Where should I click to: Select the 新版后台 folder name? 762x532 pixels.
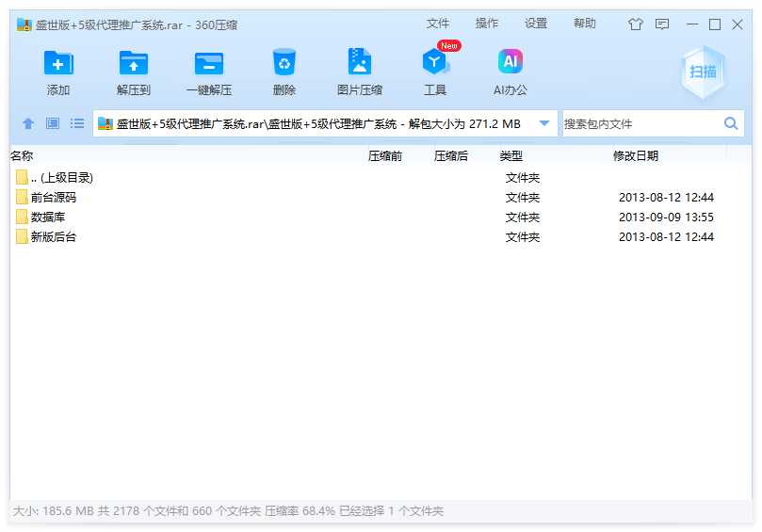pyautogui.click(x=54, y=237)
